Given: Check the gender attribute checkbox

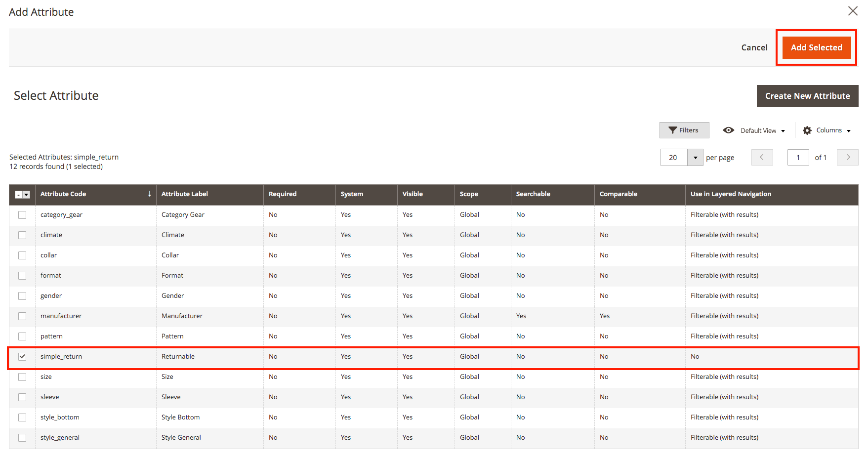Looking at the screenshot, I should (22, 296).
